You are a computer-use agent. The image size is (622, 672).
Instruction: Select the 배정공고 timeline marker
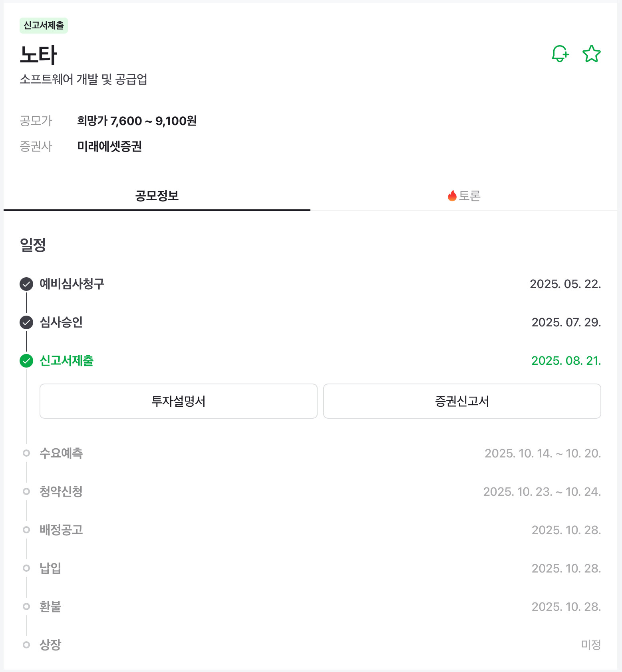coord(26,530)
